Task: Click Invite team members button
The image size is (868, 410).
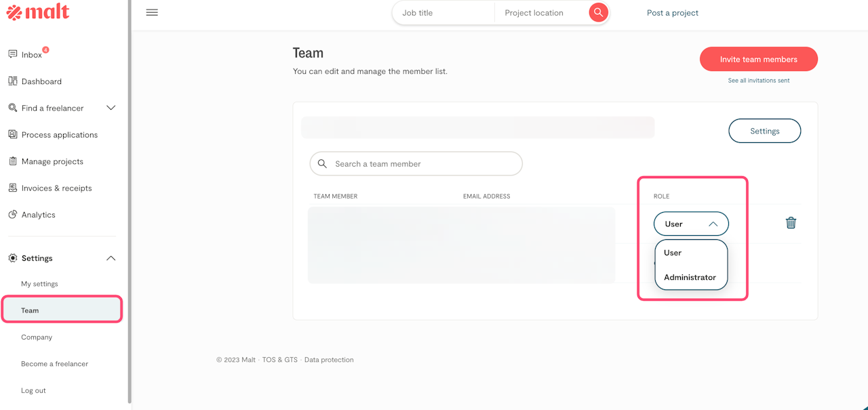Action: coord(758,59)
